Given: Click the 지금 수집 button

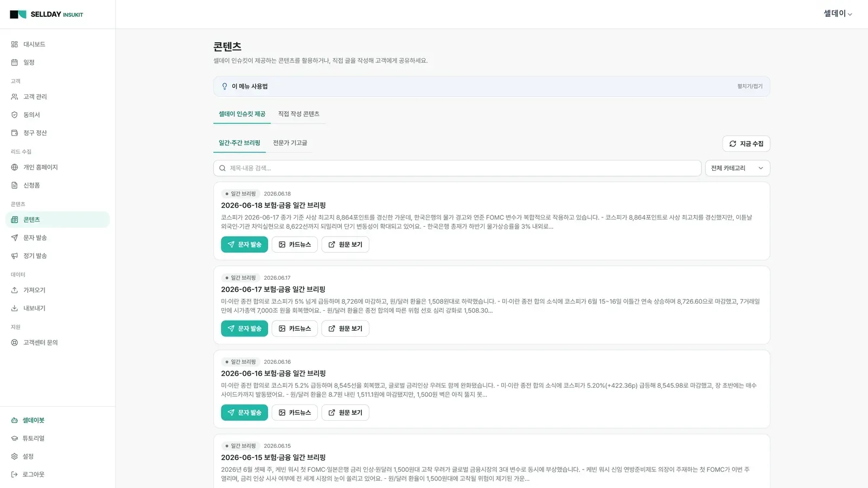Looking at the screenshot, I should coord(746,144).
